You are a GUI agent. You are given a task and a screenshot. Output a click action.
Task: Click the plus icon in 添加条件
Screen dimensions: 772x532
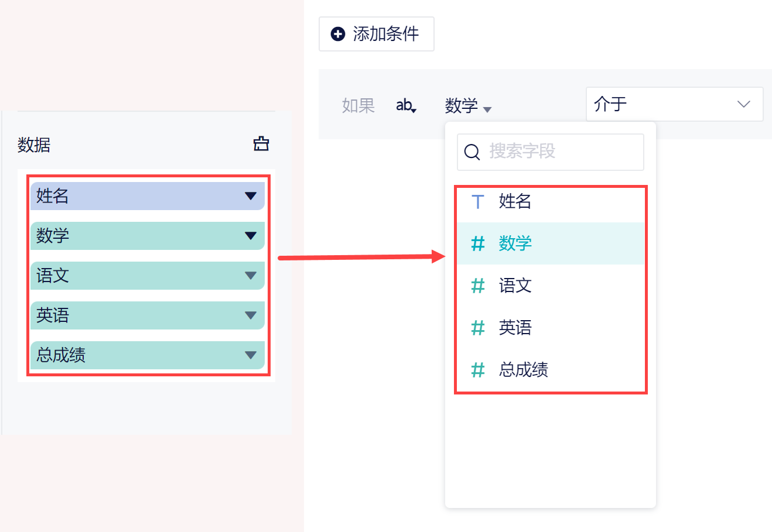coord(338,34)
